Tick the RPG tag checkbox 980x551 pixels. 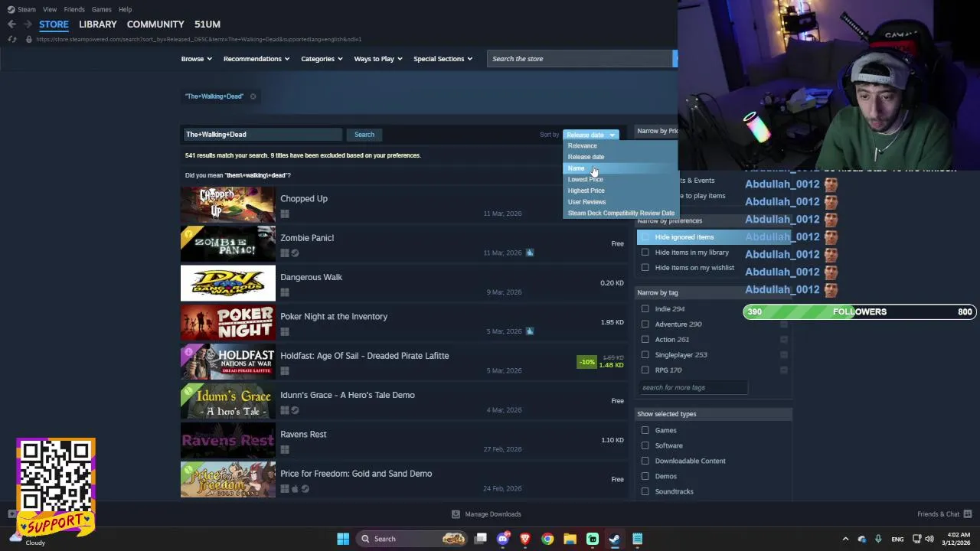point(645,370)
